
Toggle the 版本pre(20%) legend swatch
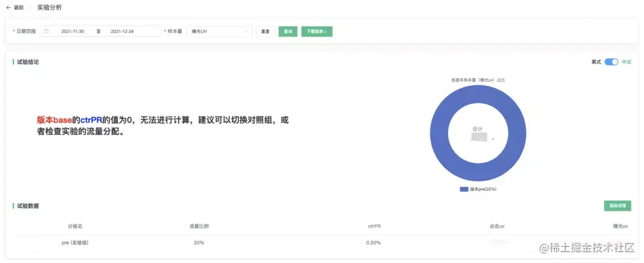(x=464, y=190)
